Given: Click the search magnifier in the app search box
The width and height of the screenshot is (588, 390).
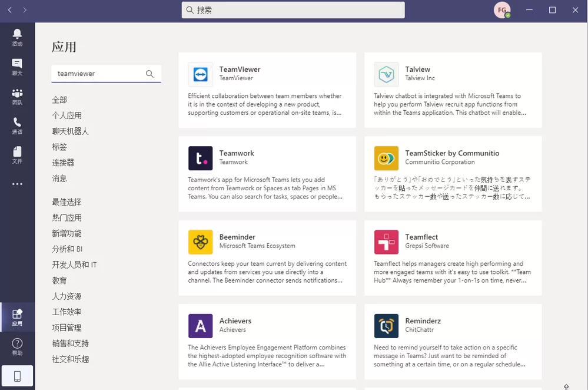Looking at the screenshot, I should click(150, 74).
